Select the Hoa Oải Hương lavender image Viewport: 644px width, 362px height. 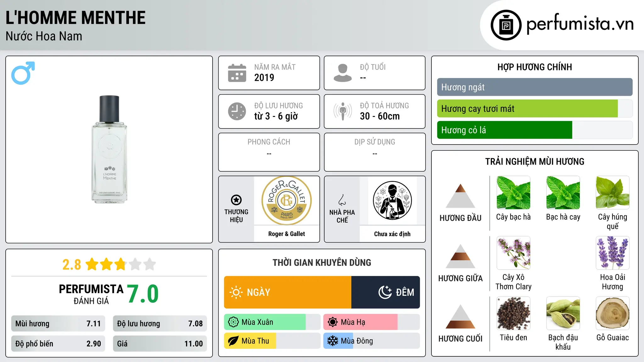[x=613, y=253]
